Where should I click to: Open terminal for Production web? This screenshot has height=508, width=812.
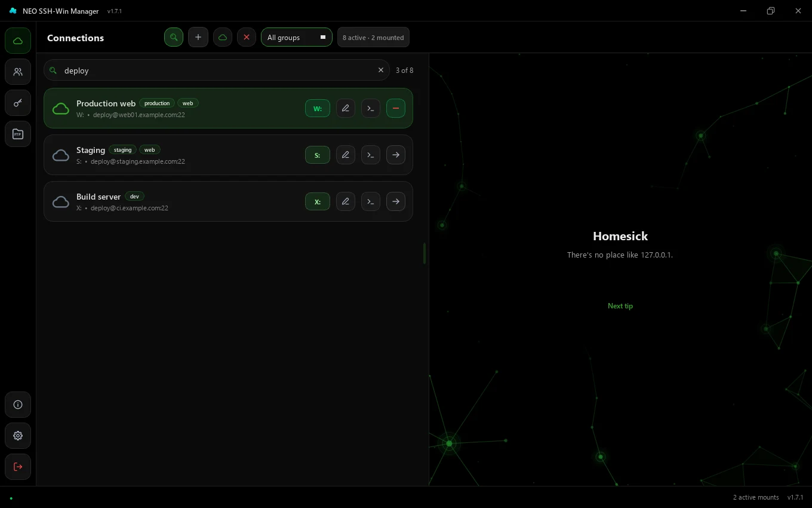[371, 108]
